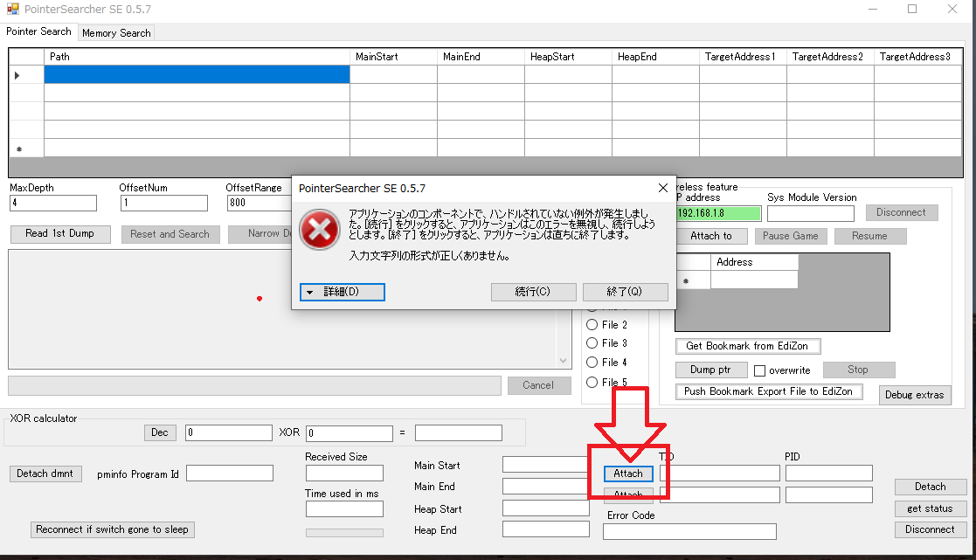
Task: Click the scroll-down arrow of the log textbox
Action: tap(563, 361)
